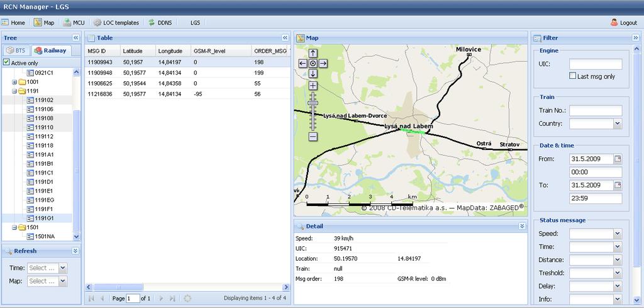The image size is (644, 308).
Task: Select tree item 1191A1
Action: (x=44, y=154)
